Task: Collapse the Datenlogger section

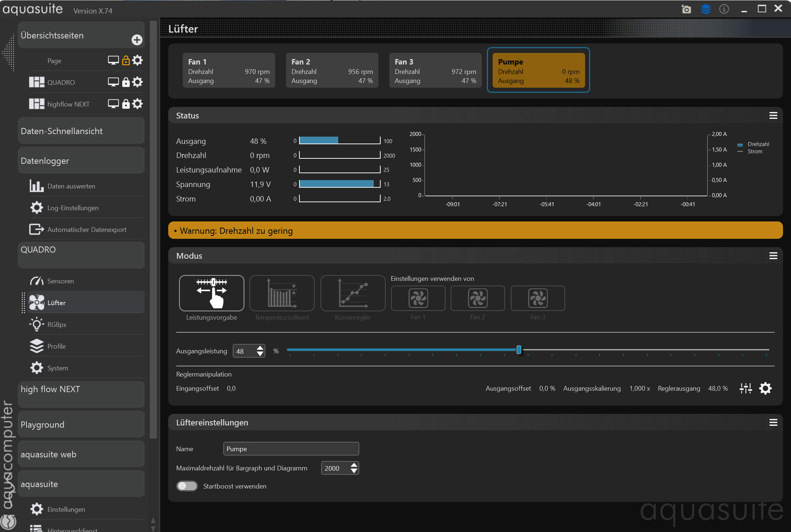Action: [81, 161]
